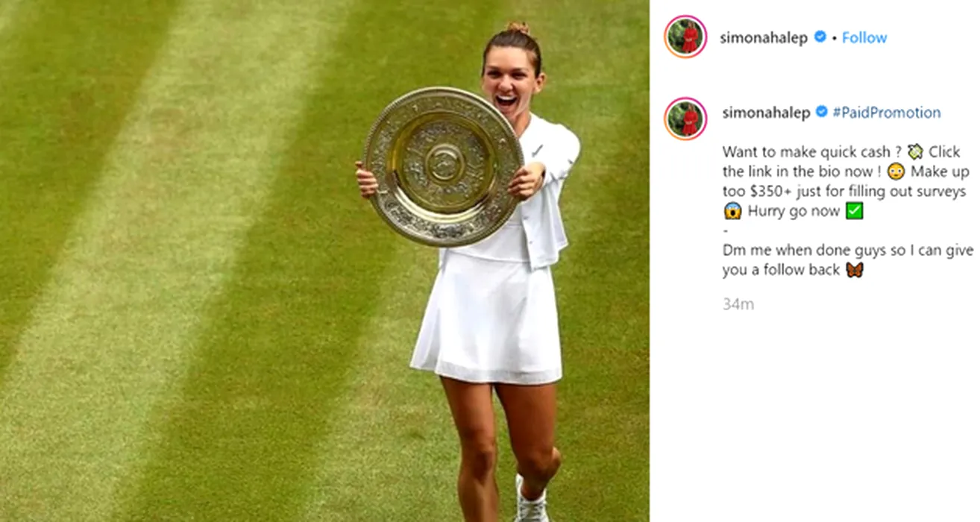This screenshot has width=980, height=522.
Task: Click the butterfly emoji after follow back
Action: pos(855,270)
